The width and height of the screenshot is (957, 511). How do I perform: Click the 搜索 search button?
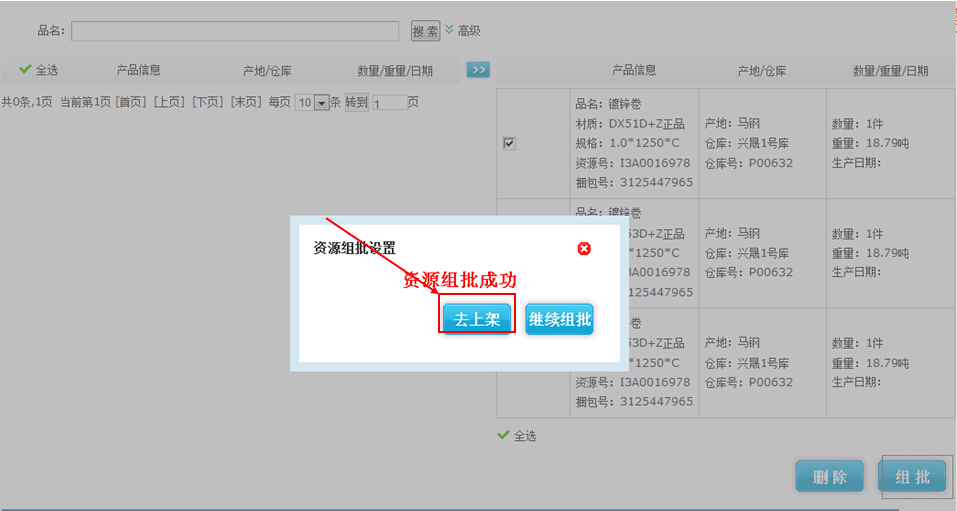point(425,31)
